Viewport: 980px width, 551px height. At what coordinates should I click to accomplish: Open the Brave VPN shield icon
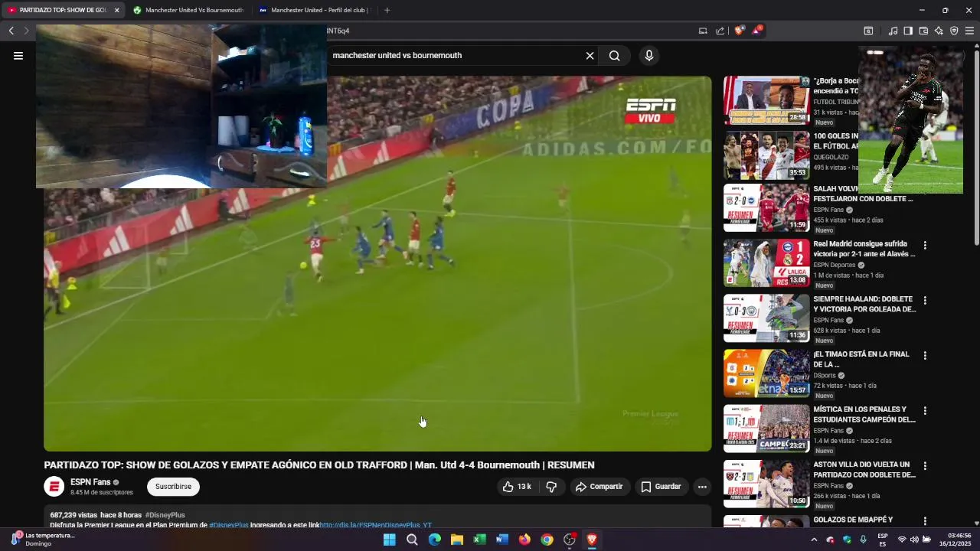tap(954, 31)
